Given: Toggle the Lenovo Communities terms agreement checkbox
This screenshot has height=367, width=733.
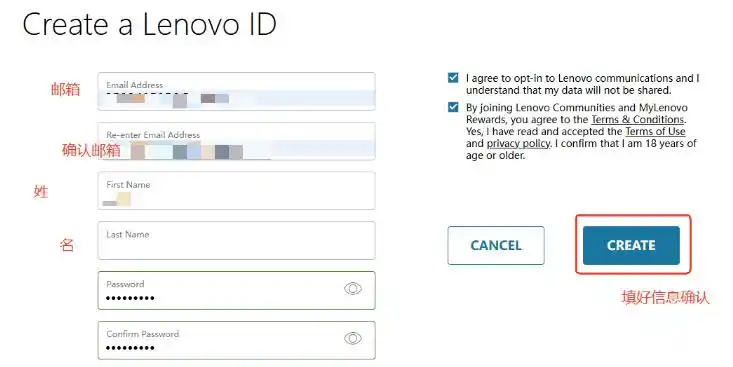Looking at the screenshot, I should pyautogui.click(x=453, y=108).
